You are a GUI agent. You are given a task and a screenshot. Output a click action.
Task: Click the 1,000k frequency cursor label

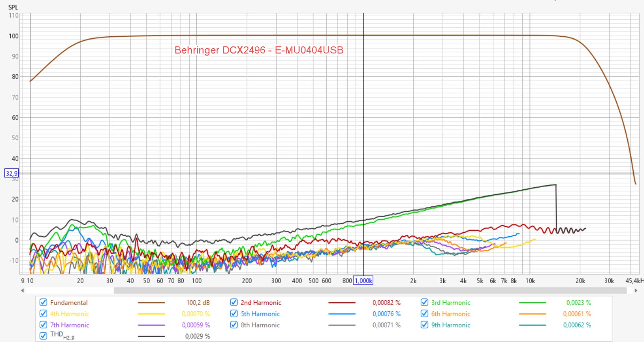pyautogui.click(x=363, y=280)
